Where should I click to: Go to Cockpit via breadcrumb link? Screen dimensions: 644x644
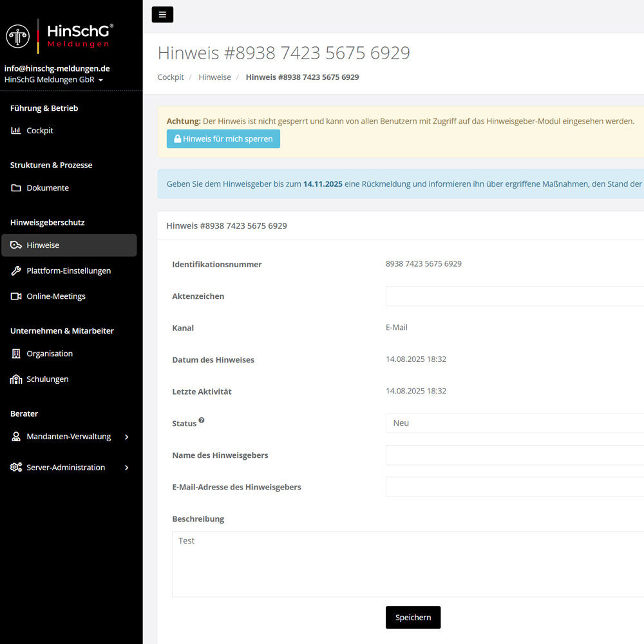point(171,77)
